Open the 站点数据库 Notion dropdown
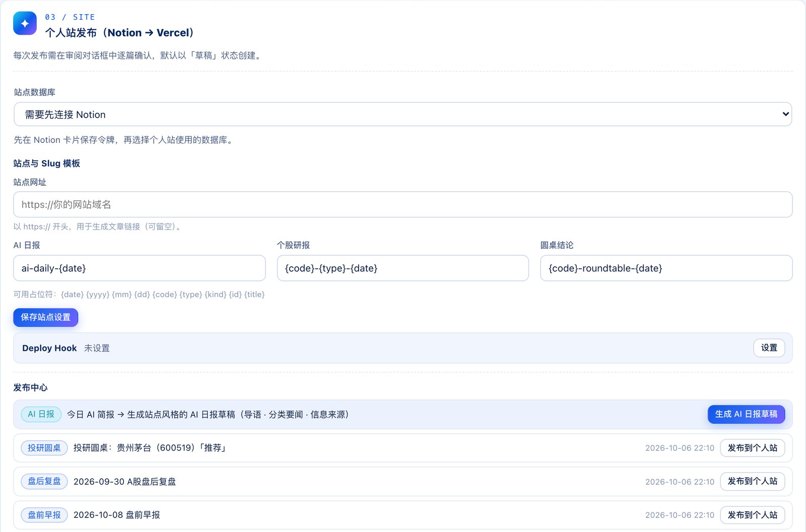 tap(402, 114)
